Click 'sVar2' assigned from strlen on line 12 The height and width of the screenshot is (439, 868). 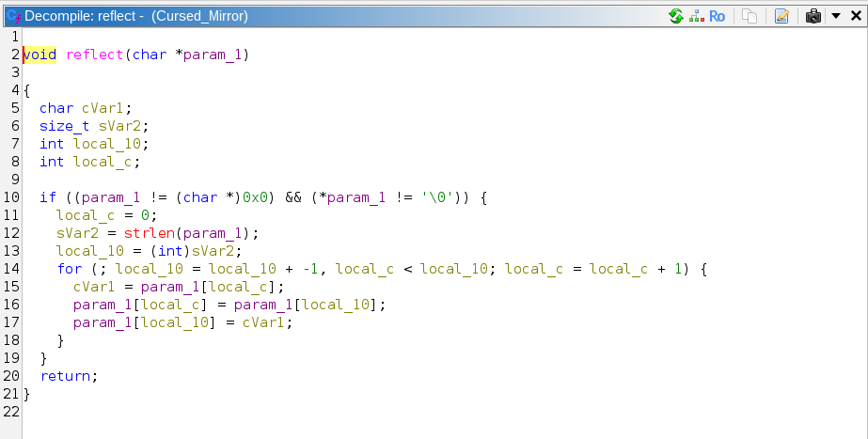tap(77, 233)
